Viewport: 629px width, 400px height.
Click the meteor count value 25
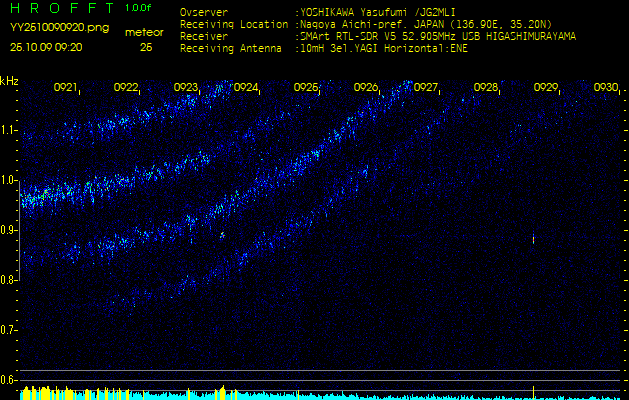tap(146, 47)
